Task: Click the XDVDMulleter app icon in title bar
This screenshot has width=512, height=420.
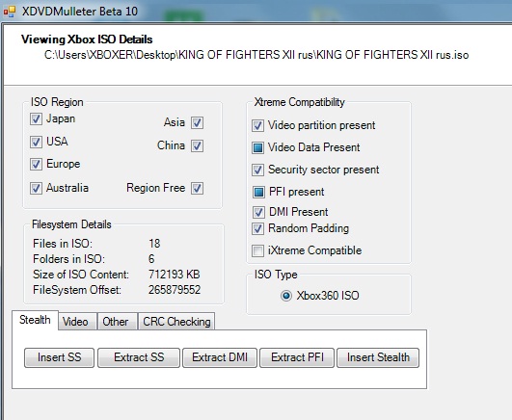Action: (x=10, y=12)
